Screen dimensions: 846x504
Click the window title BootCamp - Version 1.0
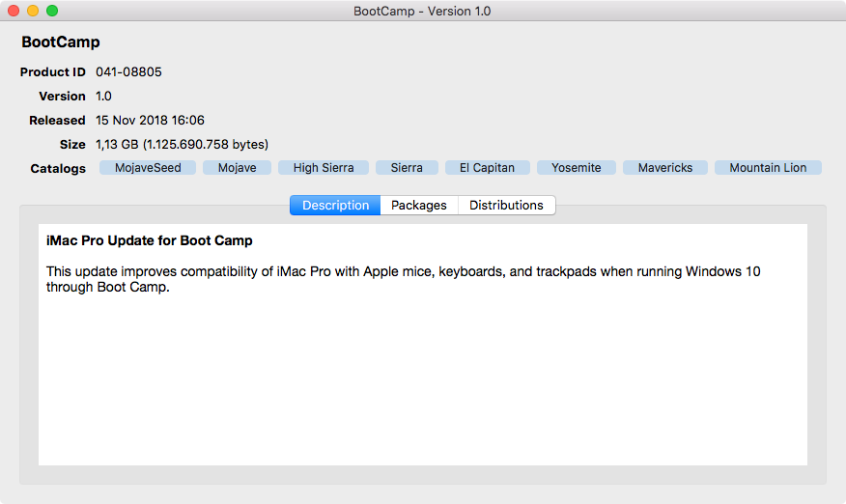coord(422,11)
